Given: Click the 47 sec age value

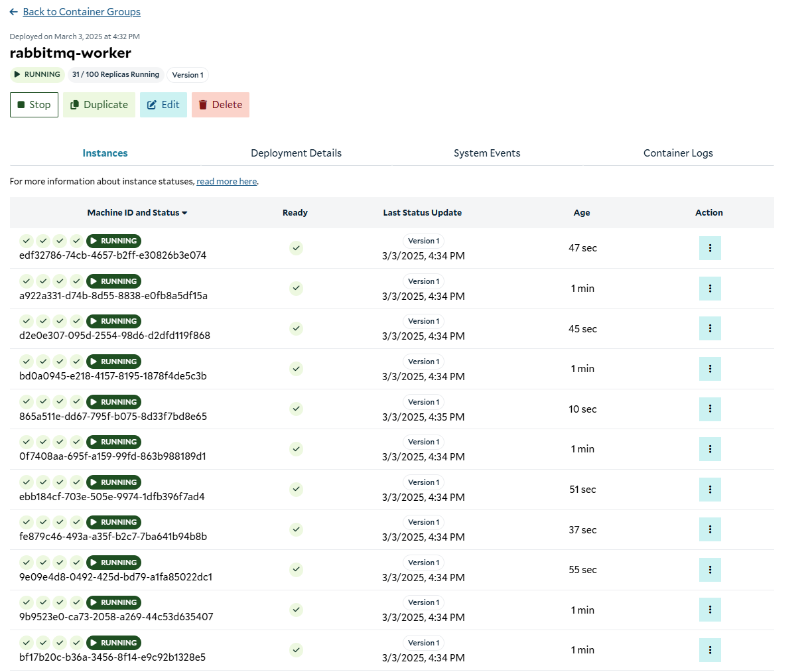Looking at the screenshot, I should (582, 248).
